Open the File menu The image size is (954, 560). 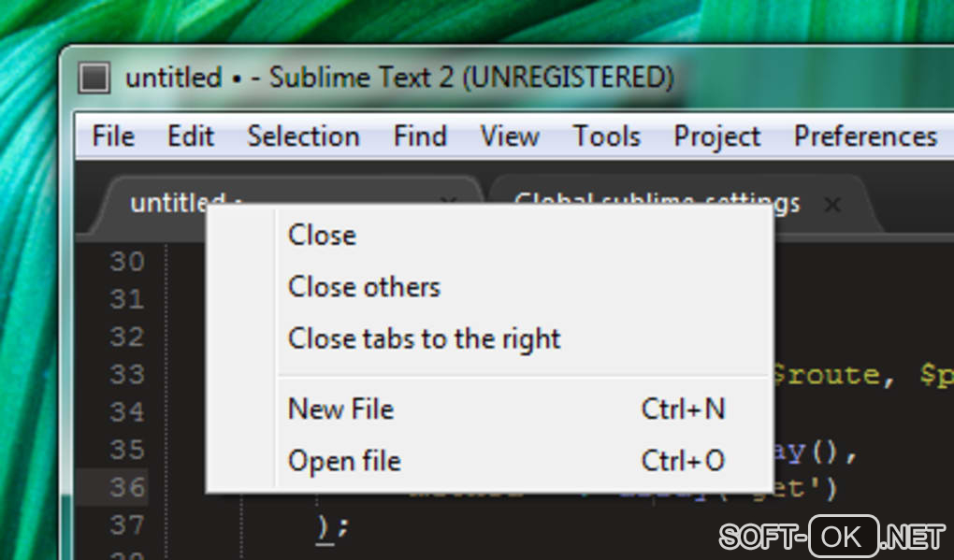click(113, 136)
